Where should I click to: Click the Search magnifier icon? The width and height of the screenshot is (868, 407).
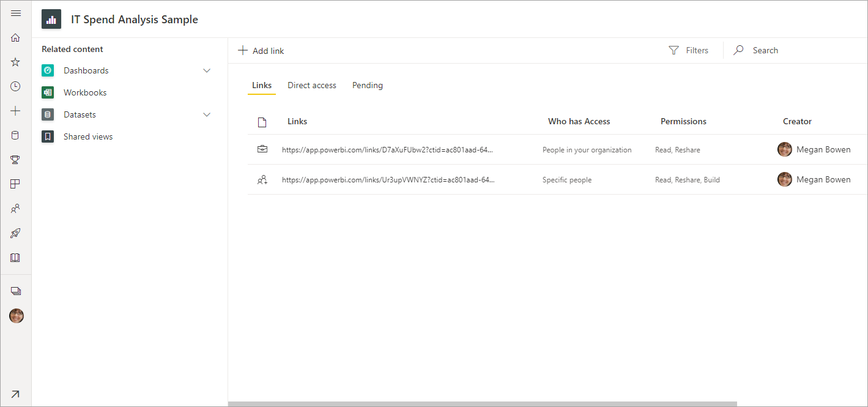739,50
